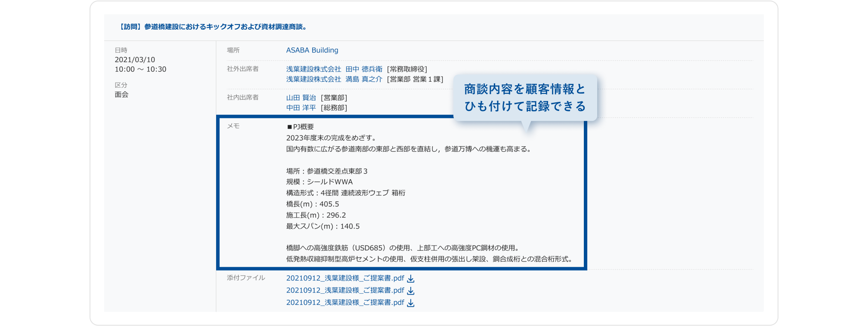The height and width of the screenshot is (326, 868).
Task: Open 浅葉建設株式会社 link beside 満島 真之介
Action: tap(313, 79)
